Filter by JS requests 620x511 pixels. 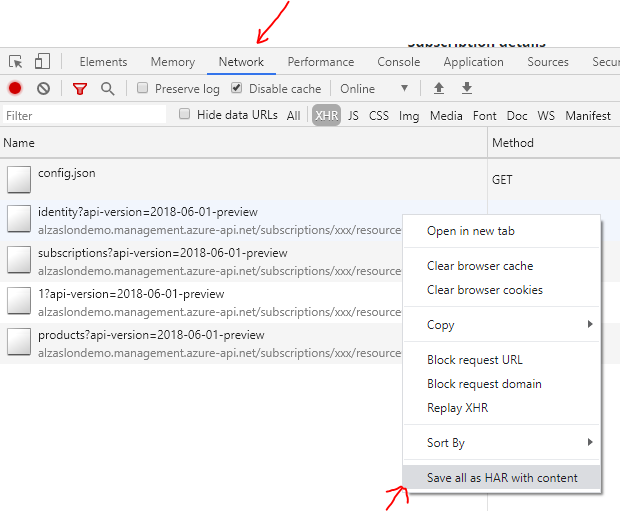[353, 115]
